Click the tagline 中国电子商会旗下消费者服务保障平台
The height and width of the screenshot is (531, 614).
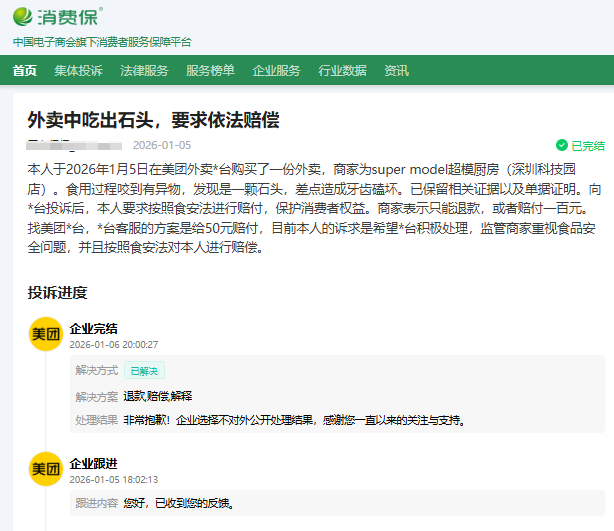(101, 42)
